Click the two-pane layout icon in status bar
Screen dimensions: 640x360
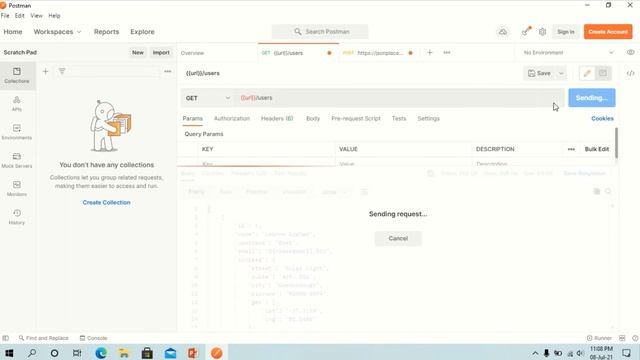[x=622, y=338]
